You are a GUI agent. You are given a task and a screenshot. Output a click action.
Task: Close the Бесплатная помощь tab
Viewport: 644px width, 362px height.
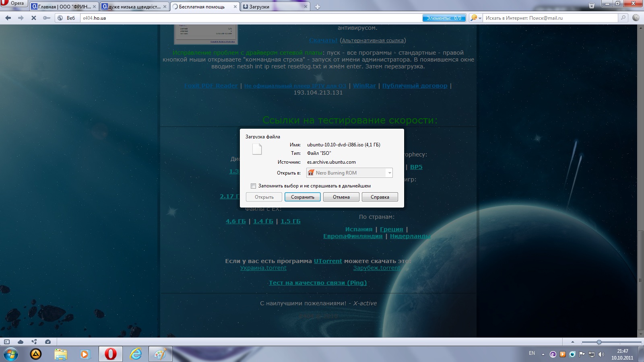coord(235,7)
